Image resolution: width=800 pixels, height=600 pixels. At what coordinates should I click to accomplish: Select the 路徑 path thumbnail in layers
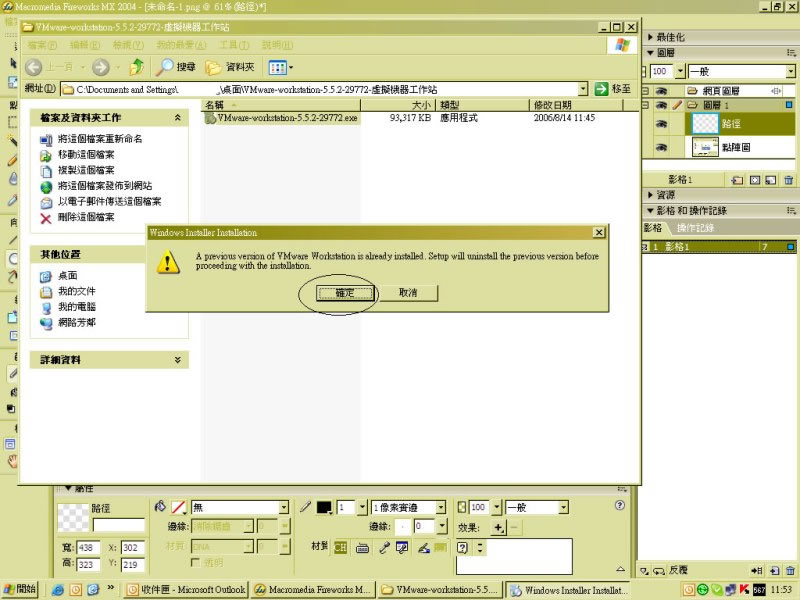click(x=705, y=124)
